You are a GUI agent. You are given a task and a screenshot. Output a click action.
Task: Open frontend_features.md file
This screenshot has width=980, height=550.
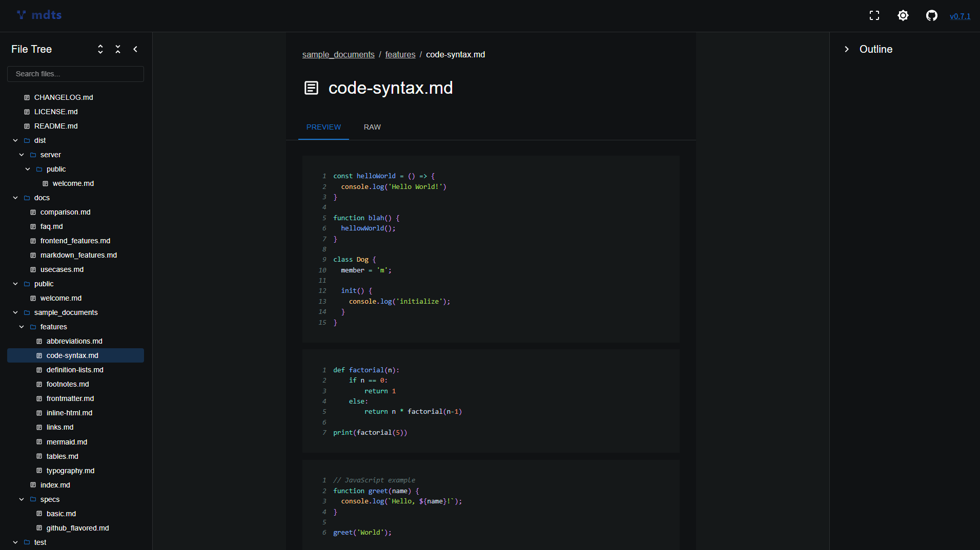point(75,241)
